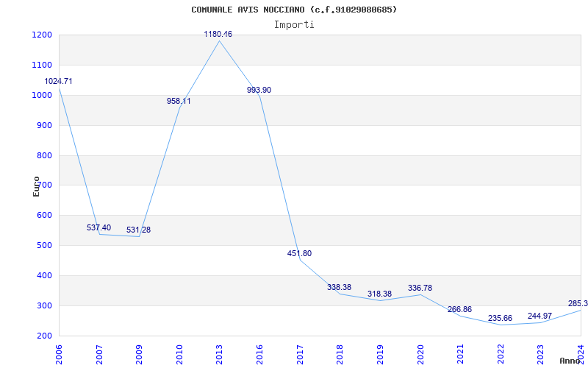Click the 338.38 data label

(x=339, y=287)
